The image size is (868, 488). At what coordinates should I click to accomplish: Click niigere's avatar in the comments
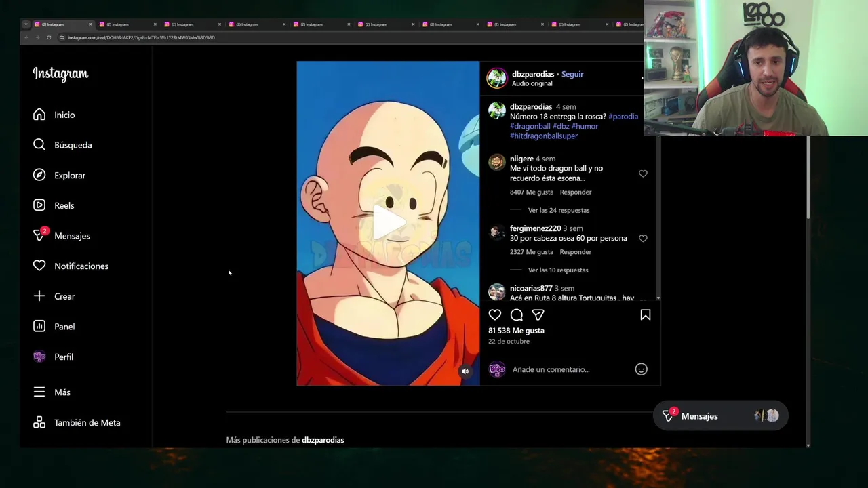tap(497, 162)
